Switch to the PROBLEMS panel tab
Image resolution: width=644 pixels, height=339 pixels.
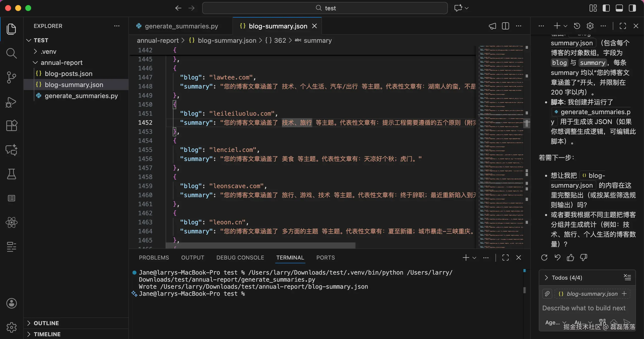154,258
